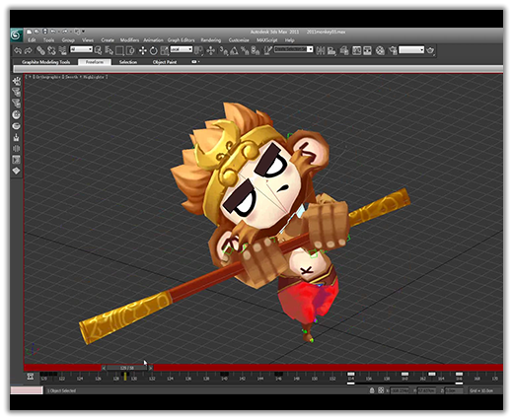Activate the Select and Rotate tool

coord(154,50)
